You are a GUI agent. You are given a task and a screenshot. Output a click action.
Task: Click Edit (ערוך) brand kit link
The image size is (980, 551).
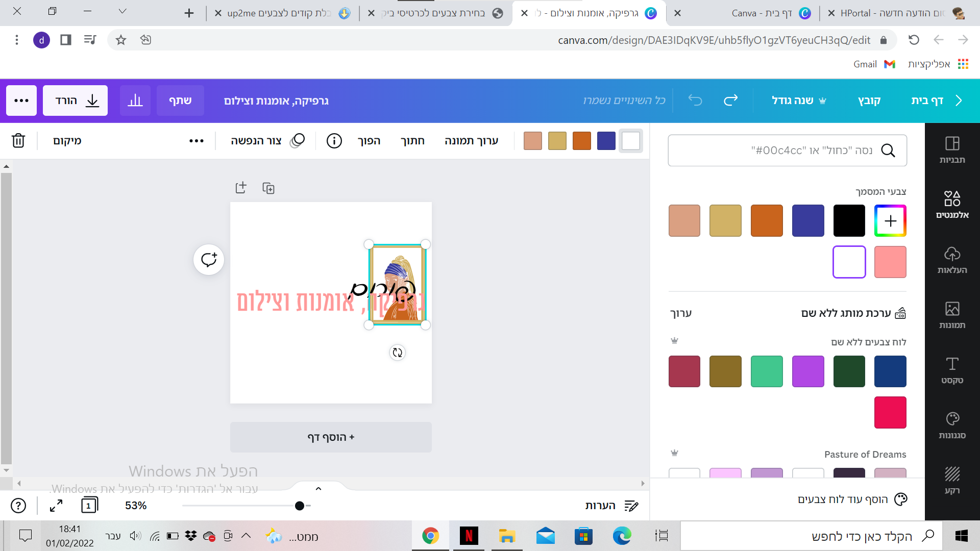(681, 313)
